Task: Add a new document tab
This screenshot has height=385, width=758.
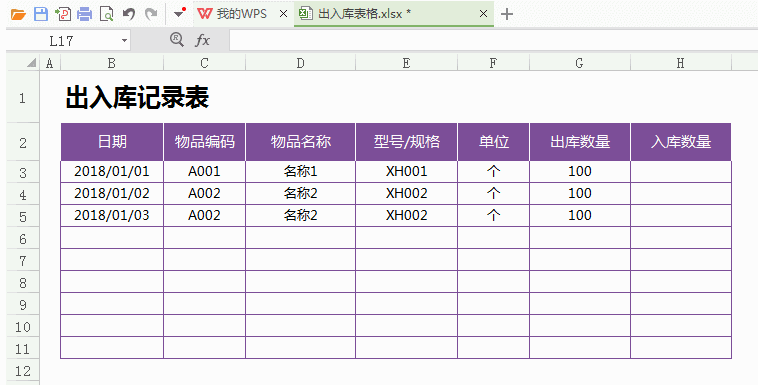Action: click(507, 15)
